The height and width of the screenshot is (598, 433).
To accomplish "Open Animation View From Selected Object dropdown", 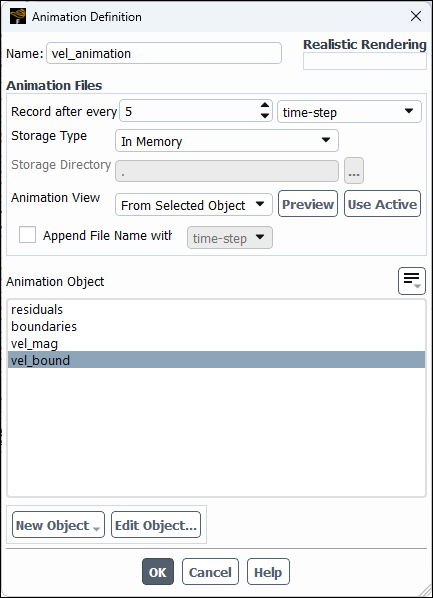I will (194, 205).
